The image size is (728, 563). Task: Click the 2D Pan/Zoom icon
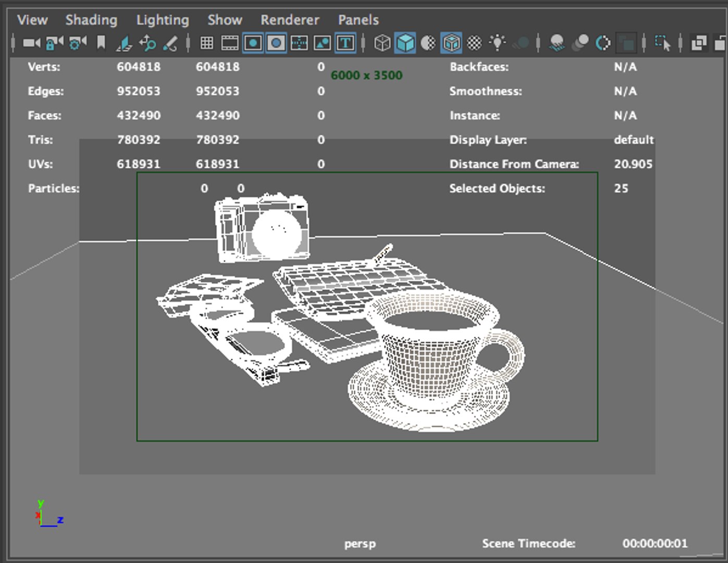coord(147,43)
